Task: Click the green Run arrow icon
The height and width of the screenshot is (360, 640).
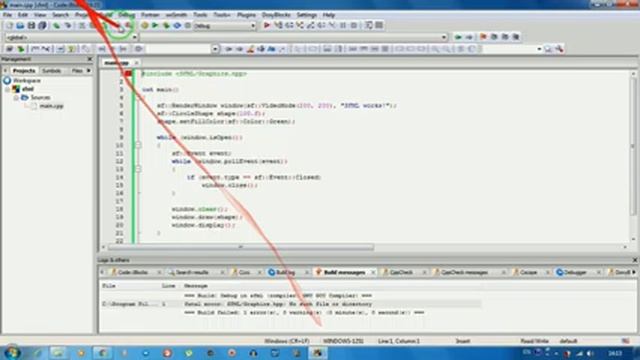Action: [x=155, y=25]
